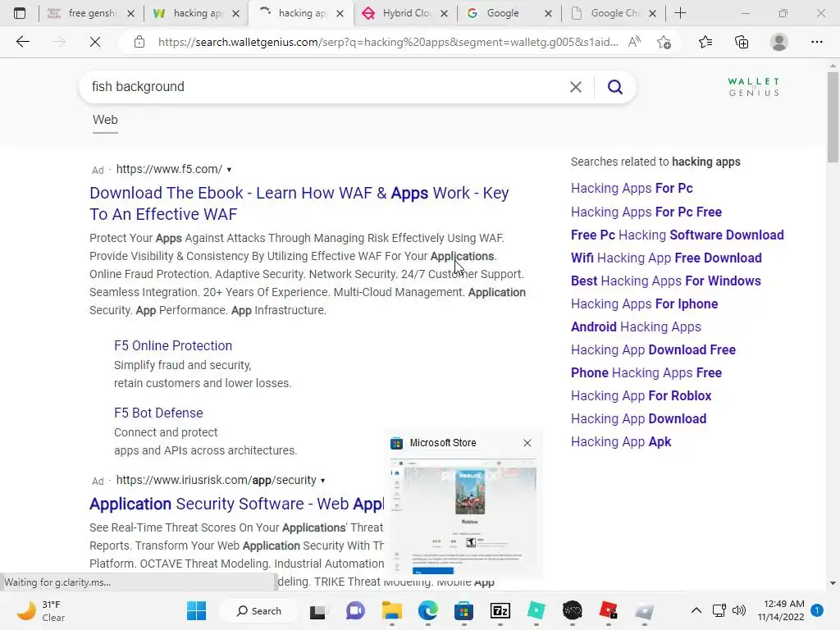Open notification center badge

point(817,610)
